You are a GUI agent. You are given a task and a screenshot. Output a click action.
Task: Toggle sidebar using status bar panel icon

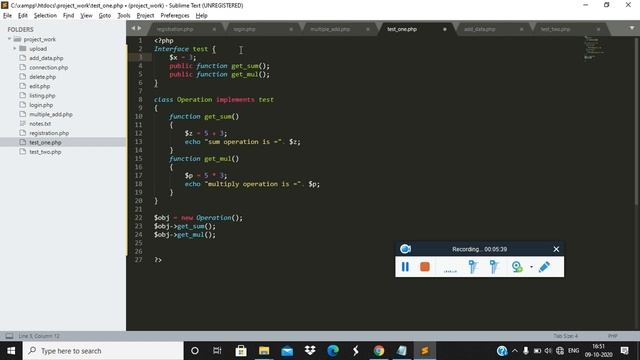point(9,336)
